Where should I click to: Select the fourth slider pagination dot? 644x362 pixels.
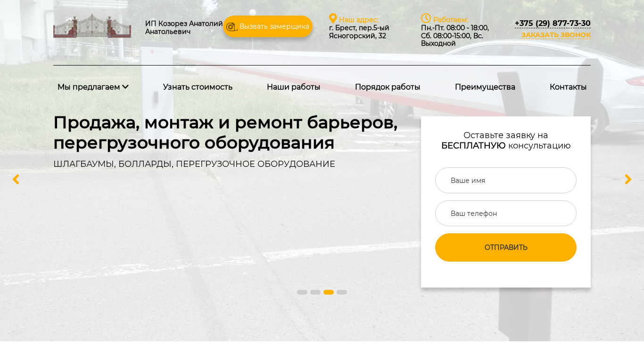(x=342, y=292)
